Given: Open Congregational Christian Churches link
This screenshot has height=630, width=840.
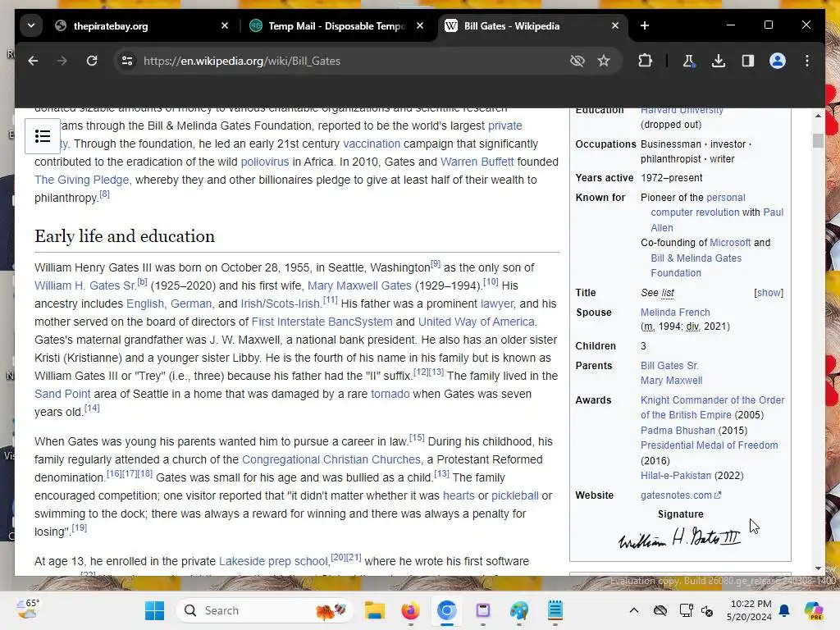Looking at the screenshot, I should click(331, 459).
